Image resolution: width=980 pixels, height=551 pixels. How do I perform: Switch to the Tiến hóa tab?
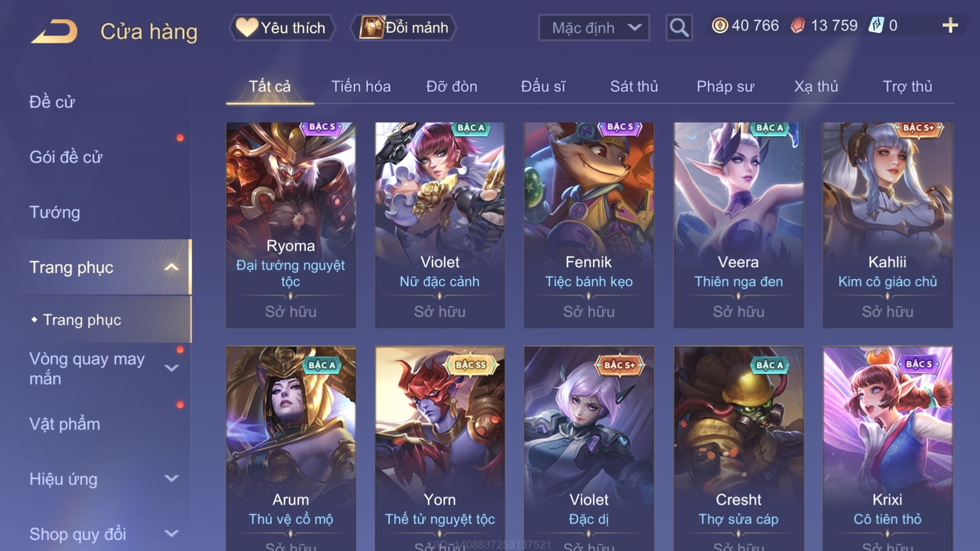[x=361, y=86]
